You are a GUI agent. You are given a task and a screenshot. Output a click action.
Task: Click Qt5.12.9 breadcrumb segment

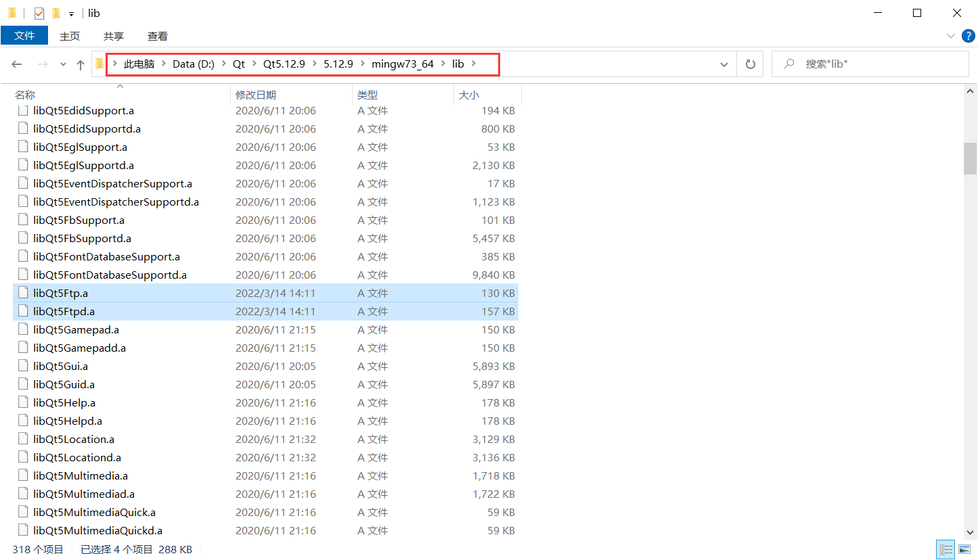coord(284,64)
